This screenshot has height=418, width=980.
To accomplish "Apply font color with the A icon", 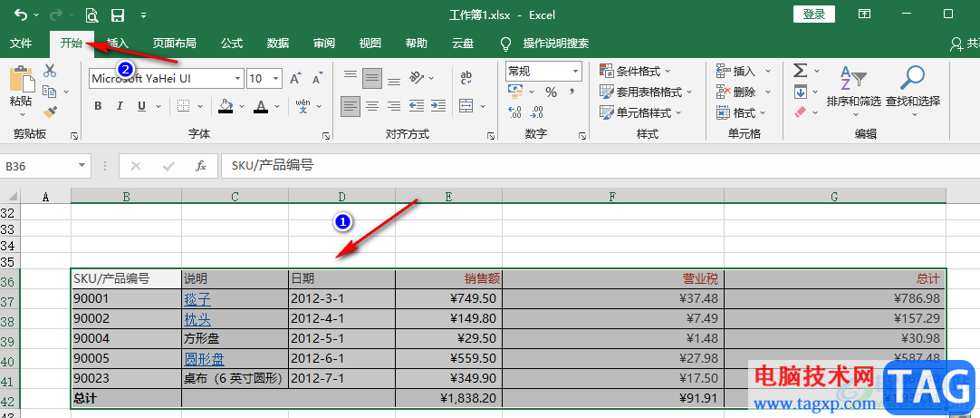I will (x=261, y=106).
